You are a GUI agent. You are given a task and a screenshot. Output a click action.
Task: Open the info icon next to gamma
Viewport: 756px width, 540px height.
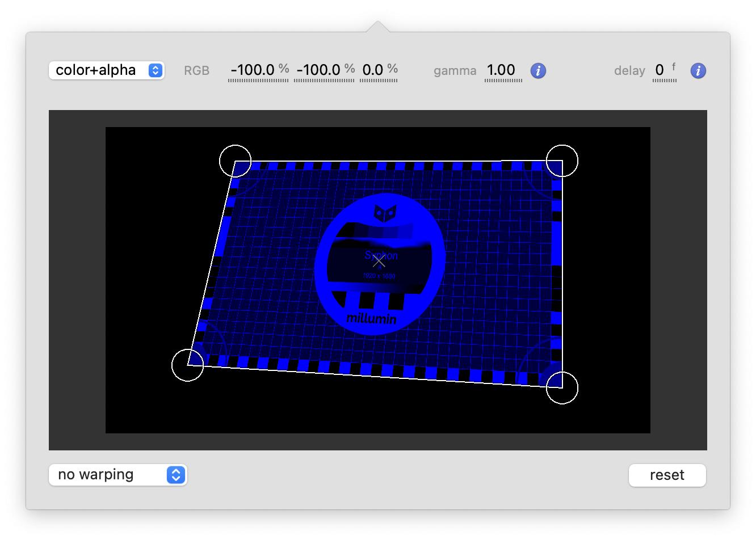pyautogui.click(x=538, y=71)
